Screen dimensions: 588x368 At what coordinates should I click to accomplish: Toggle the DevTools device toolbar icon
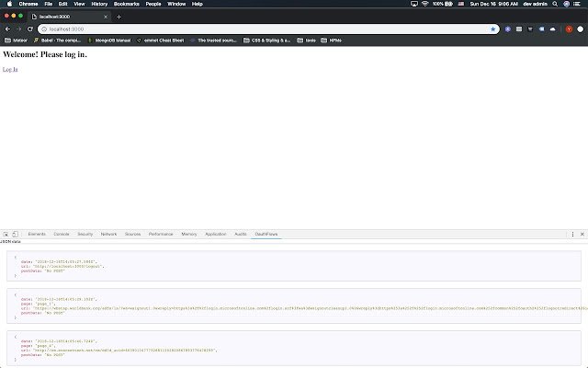pos(15,234)
